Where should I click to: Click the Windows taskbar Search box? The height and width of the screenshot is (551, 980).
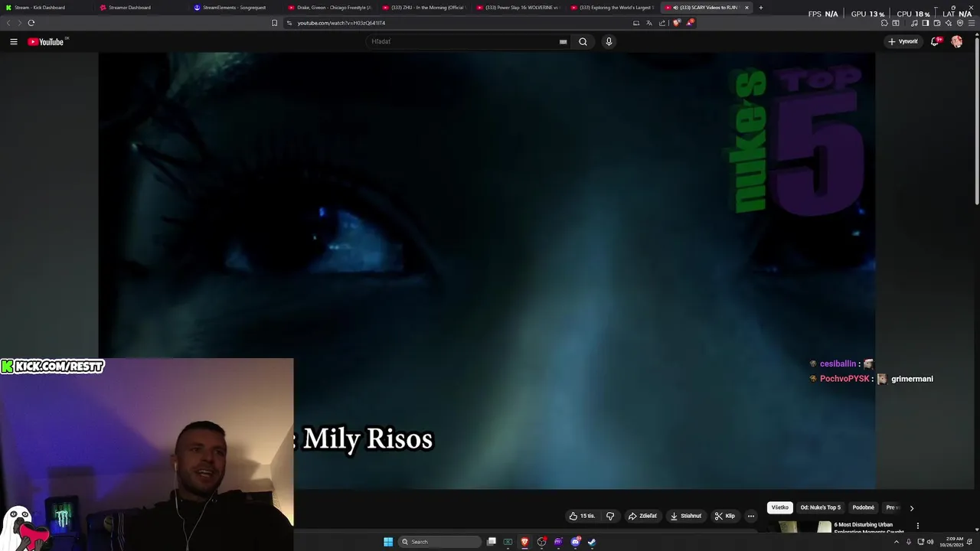tap(440, 542)
